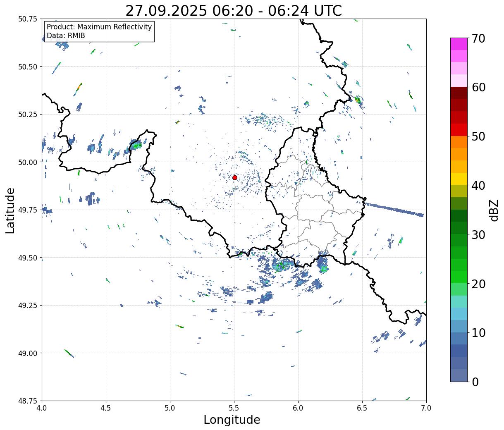This screenshot has width=504, height=430.
Task: Click the colorbar tick label 0
Action: [x=475, y=382]
